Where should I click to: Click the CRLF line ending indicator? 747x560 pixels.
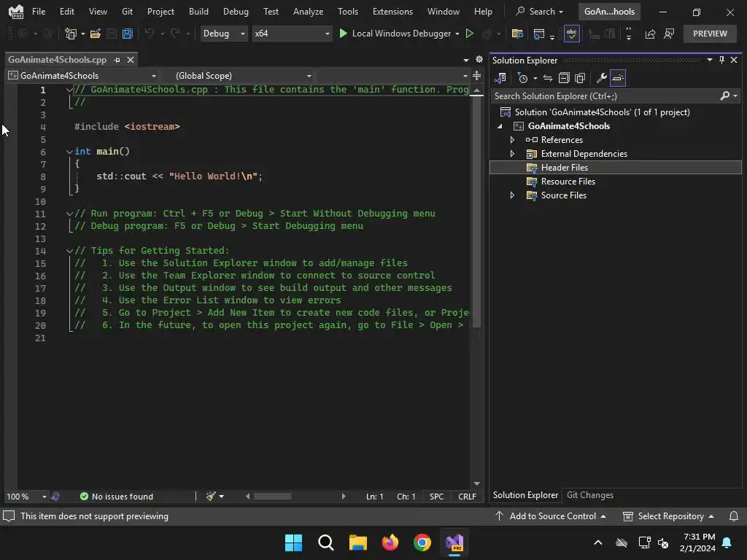coord(467,497)
